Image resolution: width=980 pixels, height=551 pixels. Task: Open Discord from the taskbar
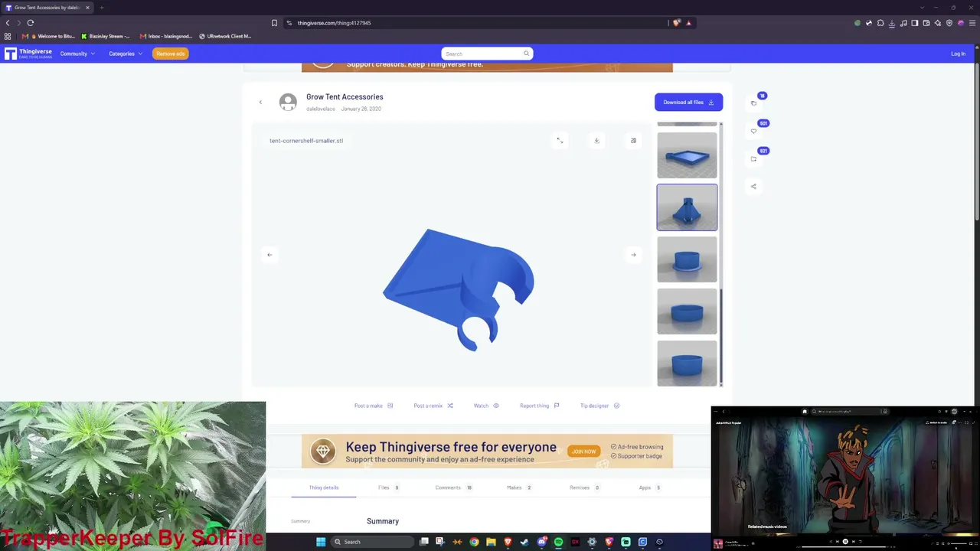pos(541,542)
